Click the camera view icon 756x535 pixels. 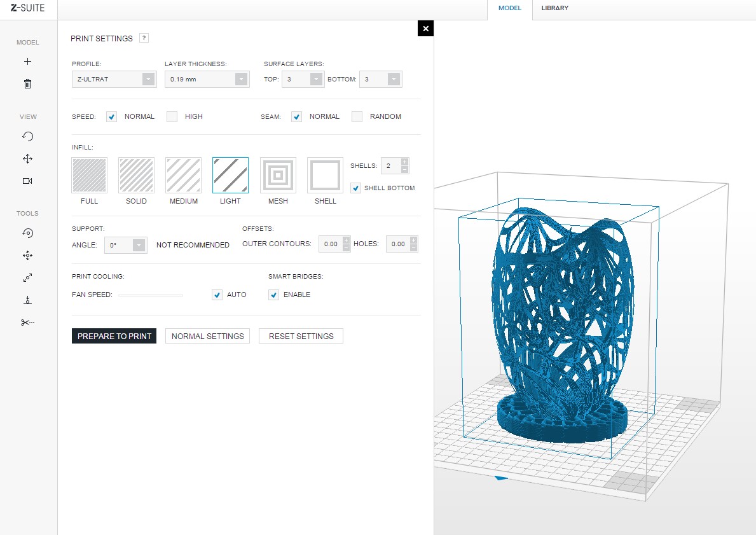(x=27, y=181)
